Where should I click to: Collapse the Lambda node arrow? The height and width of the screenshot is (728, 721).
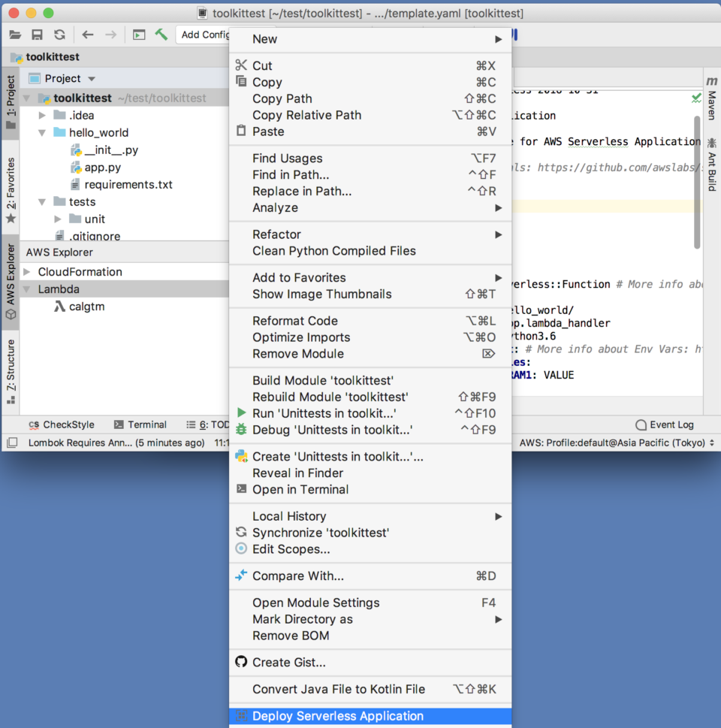pos(27,289)
